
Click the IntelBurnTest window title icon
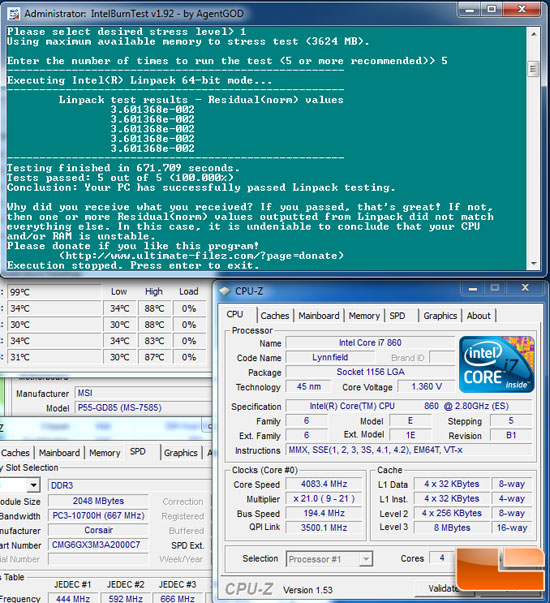point(14,13)
